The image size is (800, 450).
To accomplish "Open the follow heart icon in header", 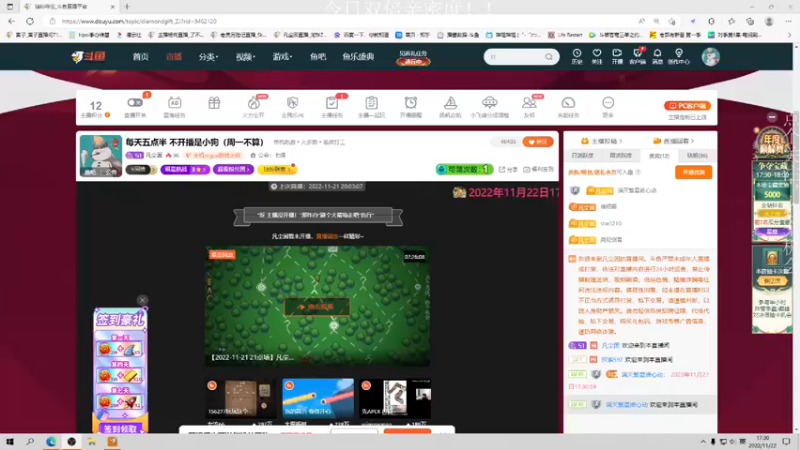I will (596, 56).
